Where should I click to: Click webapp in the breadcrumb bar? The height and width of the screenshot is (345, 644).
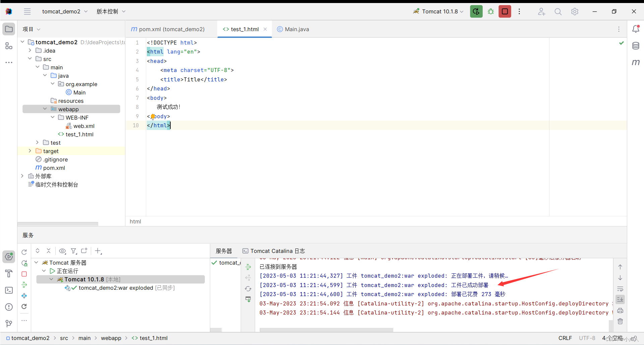(x=111, y=338)
